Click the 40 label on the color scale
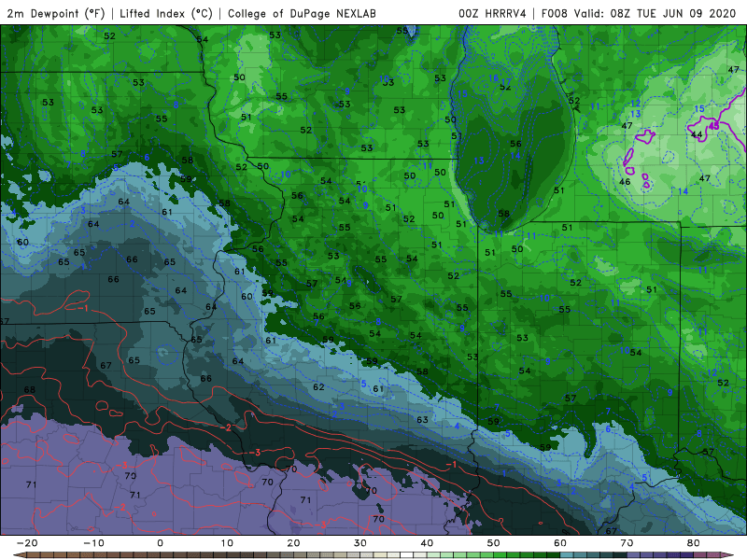 click(x=427, y=543)
